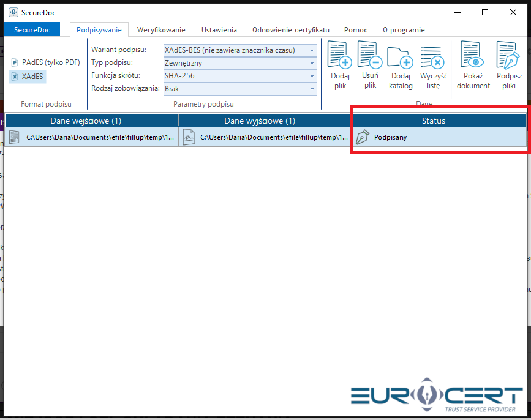Click the pen status icon next to Podpisany
This screenshot has height=420, width=531.
click(x=363, y=137)
